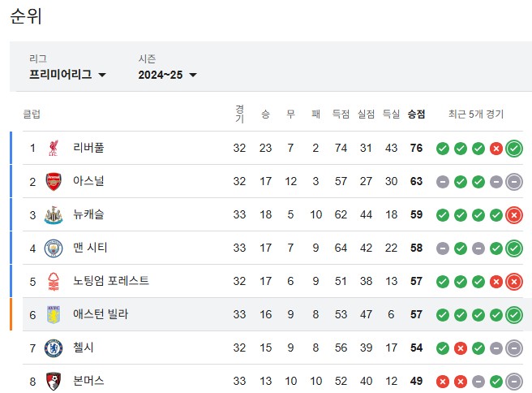Click the Chelsea club crest
Screen dimensions: 532x393
[54, 348]
